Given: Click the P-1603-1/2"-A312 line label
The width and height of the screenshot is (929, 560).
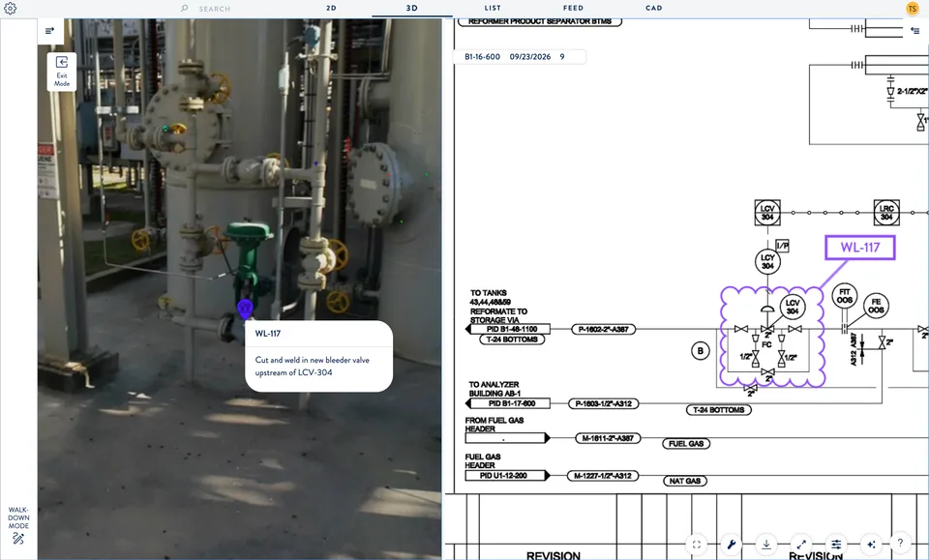Looking at the screenshot, I should click(604, 403).
